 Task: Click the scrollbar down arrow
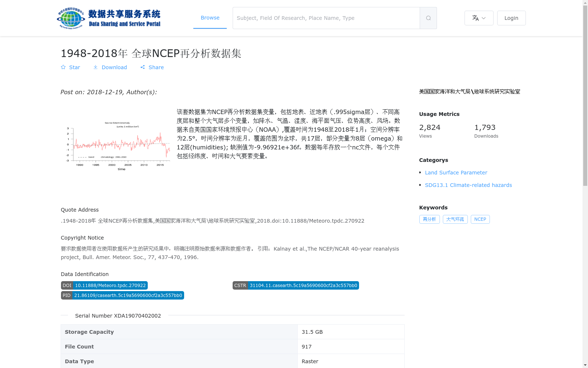tap(585, 365)
